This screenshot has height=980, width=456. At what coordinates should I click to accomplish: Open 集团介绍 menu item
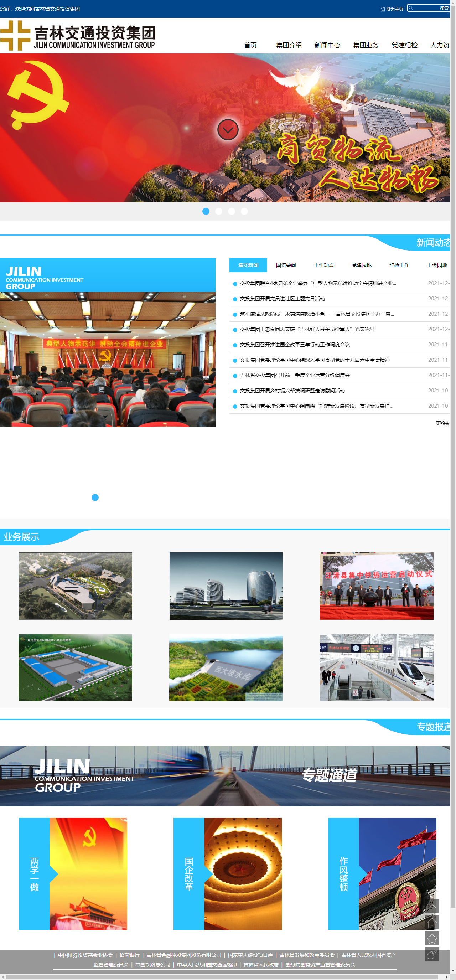coord(289,45)
